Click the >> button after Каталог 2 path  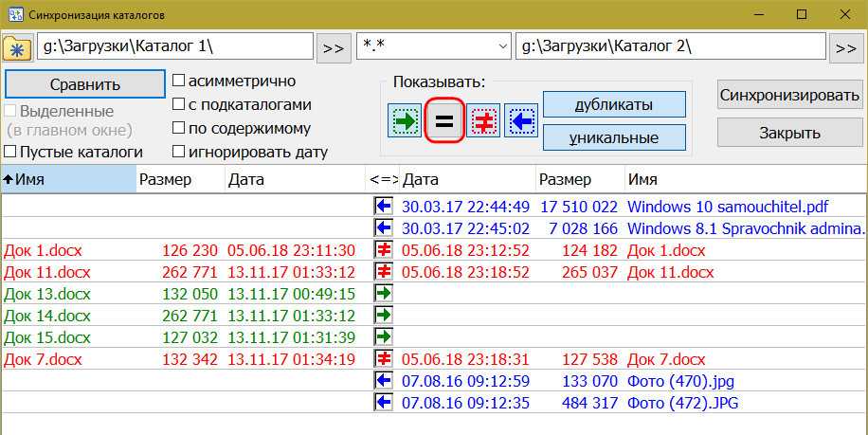tap(845, 47)
